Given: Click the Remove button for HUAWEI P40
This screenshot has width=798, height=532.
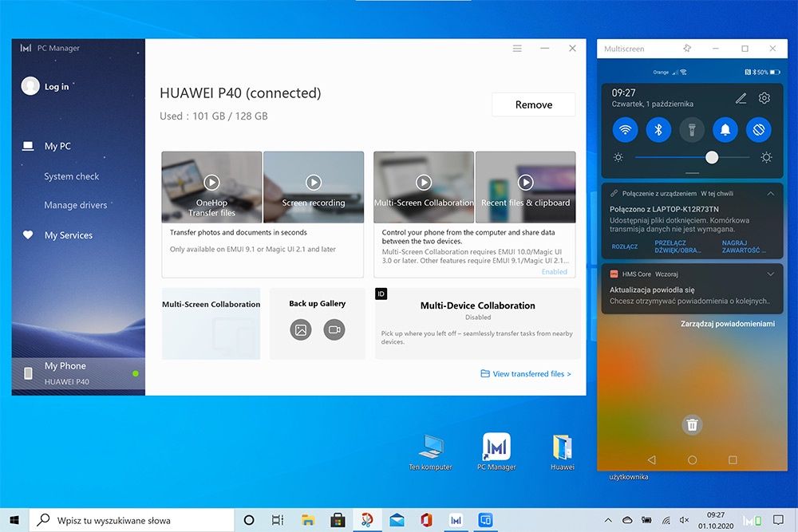Looking at the screenshot, I should (534, 104).
